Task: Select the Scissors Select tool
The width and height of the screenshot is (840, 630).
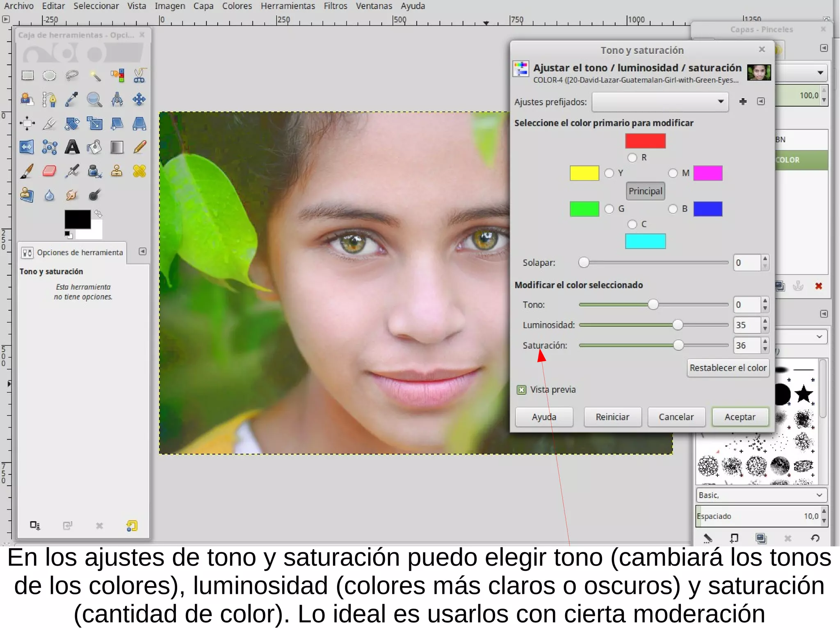Action: coord(139,76)
